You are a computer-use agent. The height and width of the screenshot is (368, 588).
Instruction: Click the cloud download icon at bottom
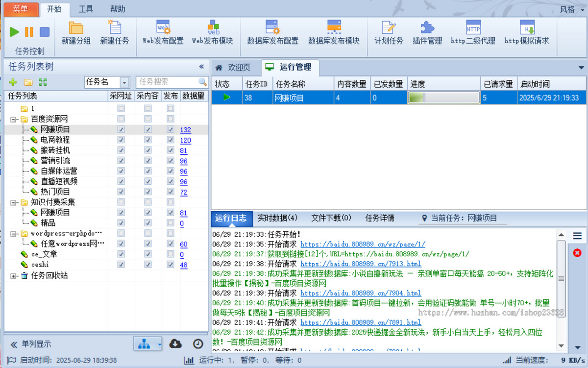175,344
